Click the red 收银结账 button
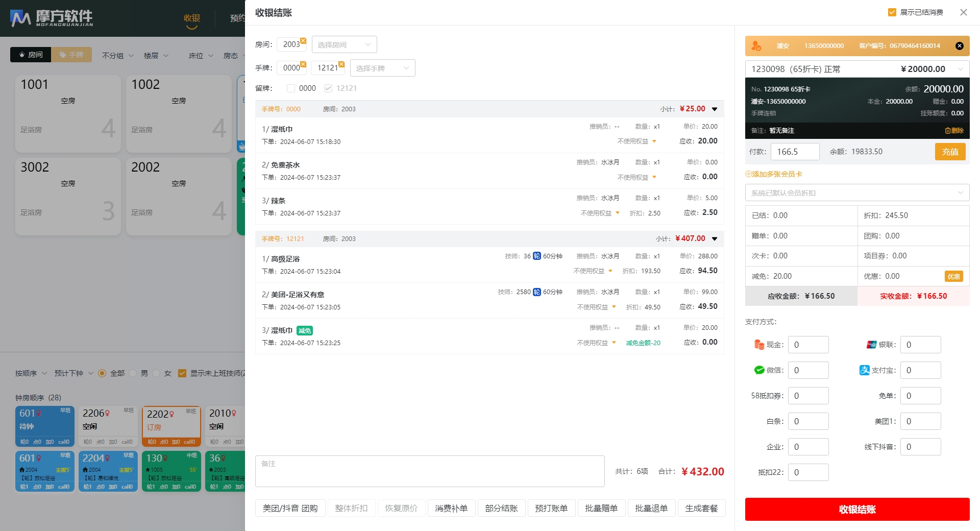Image resolution: width=980 pixels, height=531 pixels. [857, 509]
